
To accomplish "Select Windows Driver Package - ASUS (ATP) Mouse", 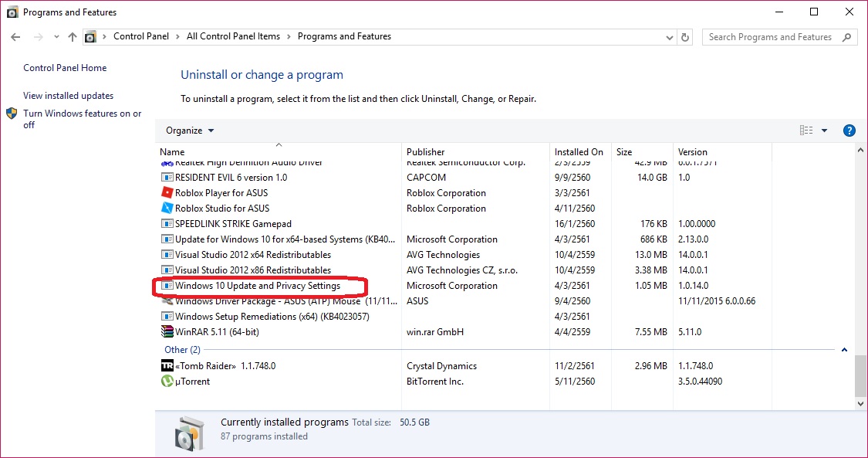I will [286, 302].
